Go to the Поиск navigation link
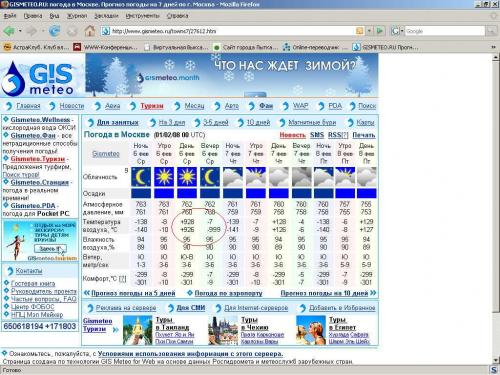Viewport: 500px width, 375px height. pyautogui.click(x=367, y=106)
